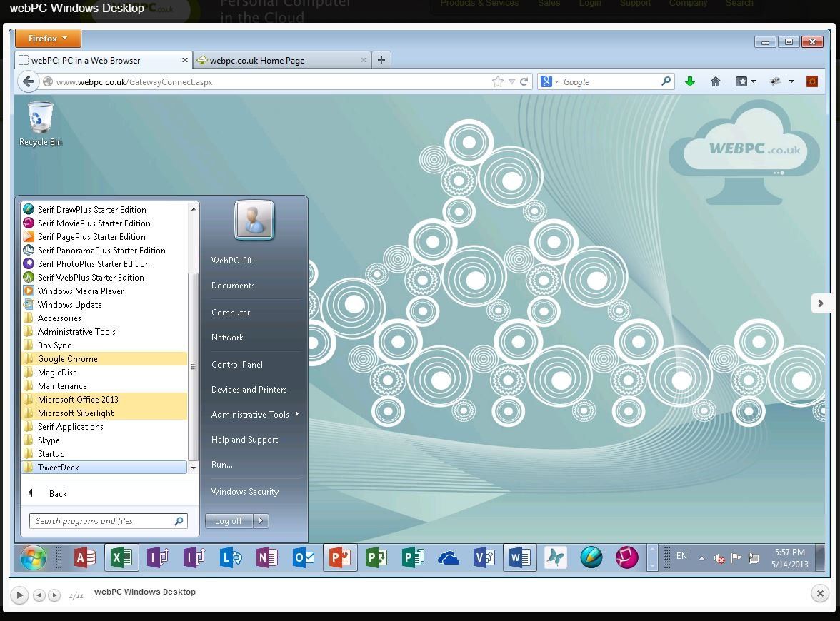Expand the Accessories folder
This screenshot has width=840, height=621.
point(104,318)
